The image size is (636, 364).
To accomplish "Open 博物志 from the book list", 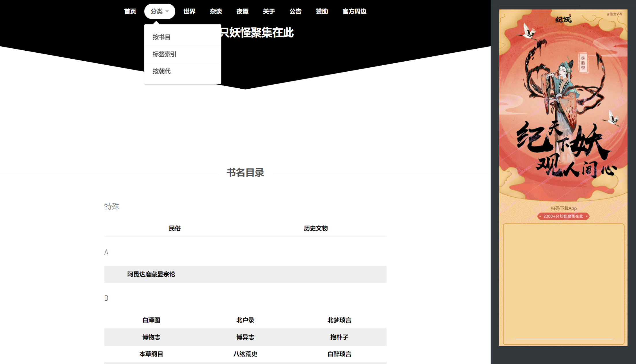I will [x=151, y=337].
